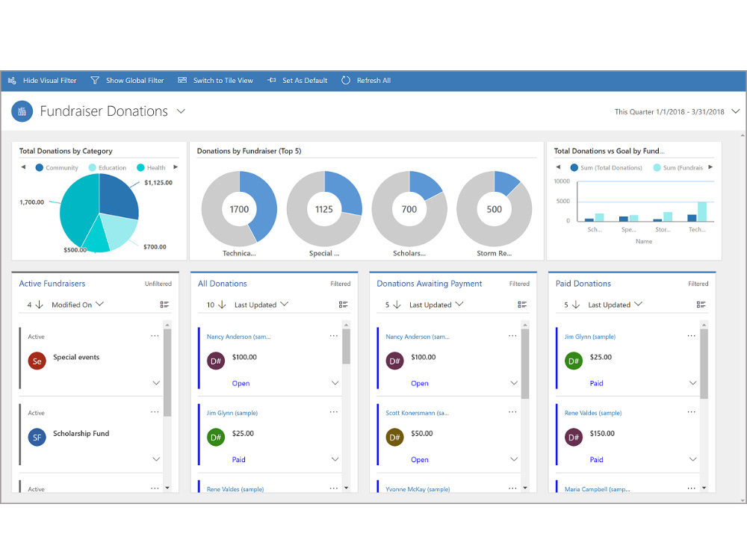This screenshot has height=560, width=747.
Task: Select the Scholars... donut chart showing 700
Action: click(x=409, y=209)
